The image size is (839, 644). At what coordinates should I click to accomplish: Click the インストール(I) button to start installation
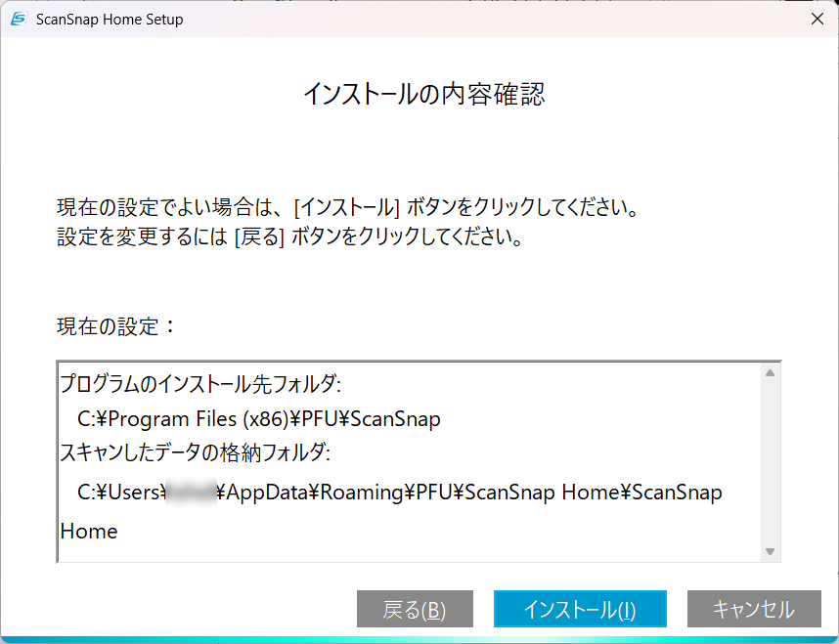tap(580, 608)
